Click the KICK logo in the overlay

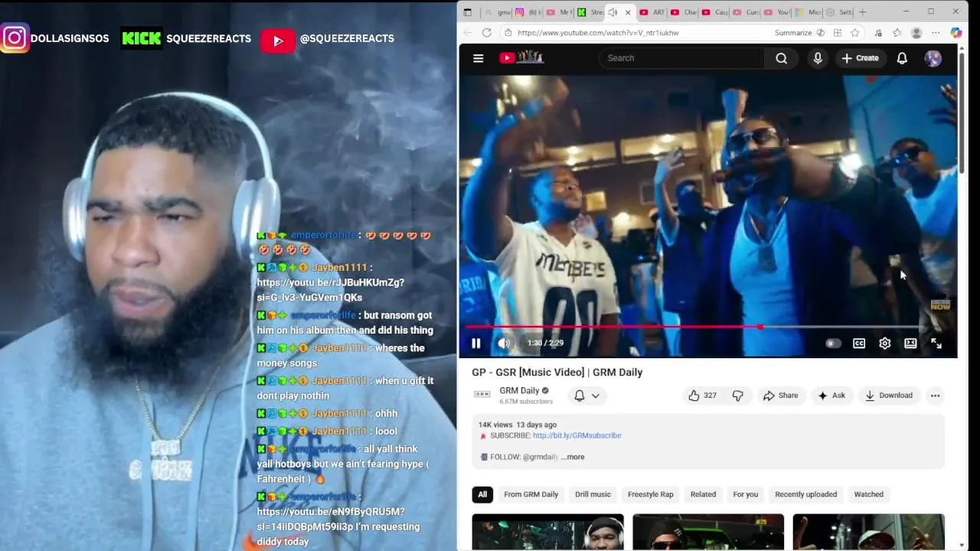click(142, 38)
